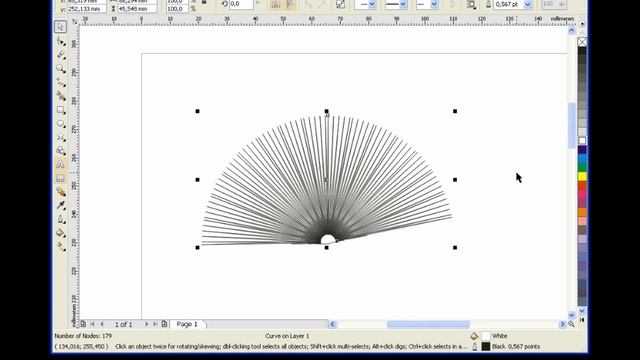The width and height of the screenshot is (640, 360).
Task: Pick the black palette swatch
Action: [582, 51]
